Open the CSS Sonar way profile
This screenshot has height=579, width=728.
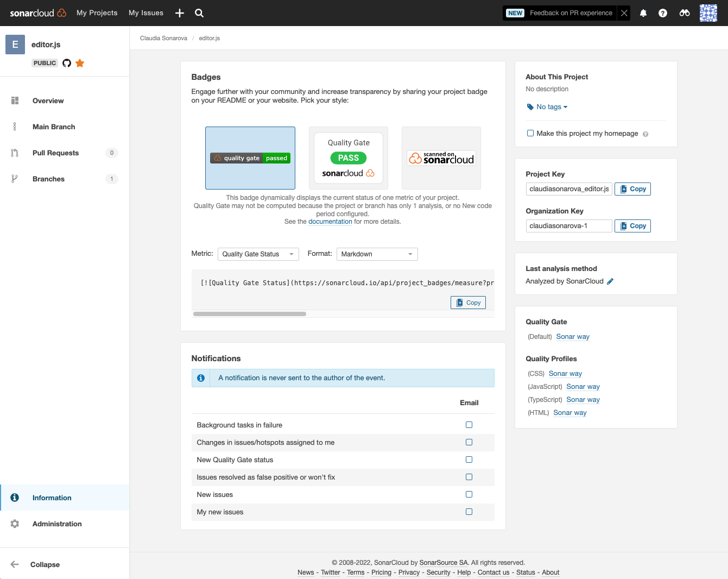coord(565,374)
